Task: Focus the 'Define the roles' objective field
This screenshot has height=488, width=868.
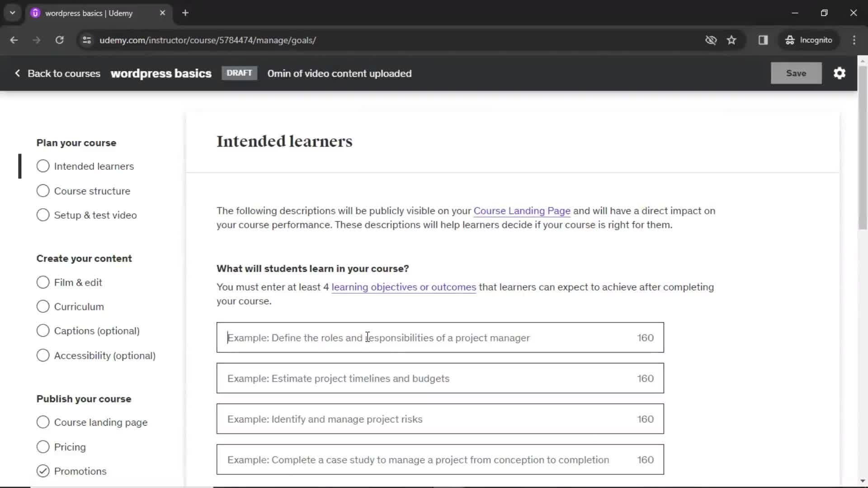Action: coord(440,338)
